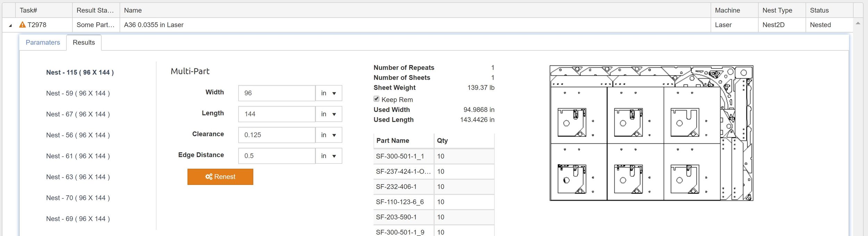The width and height of the screenshot is (868, 236).
Task: Click the Part Name column header
Action: pos(403,140)
